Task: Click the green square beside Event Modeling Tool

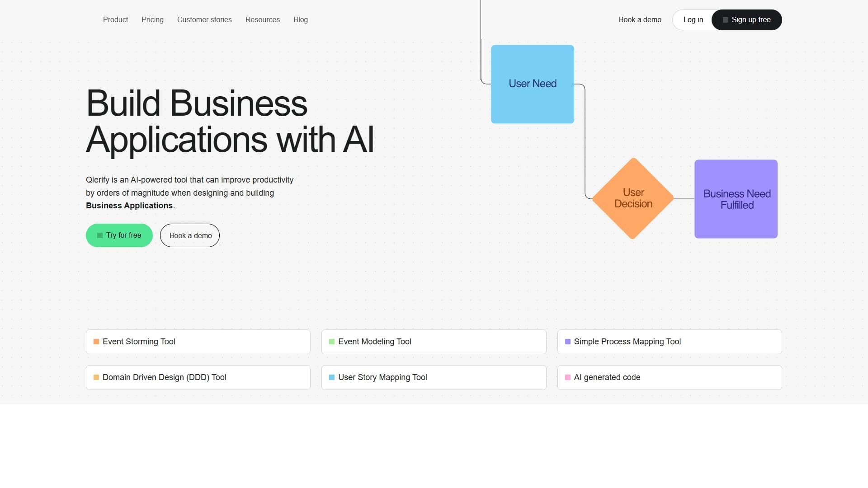Action: [x=332, y=342]
